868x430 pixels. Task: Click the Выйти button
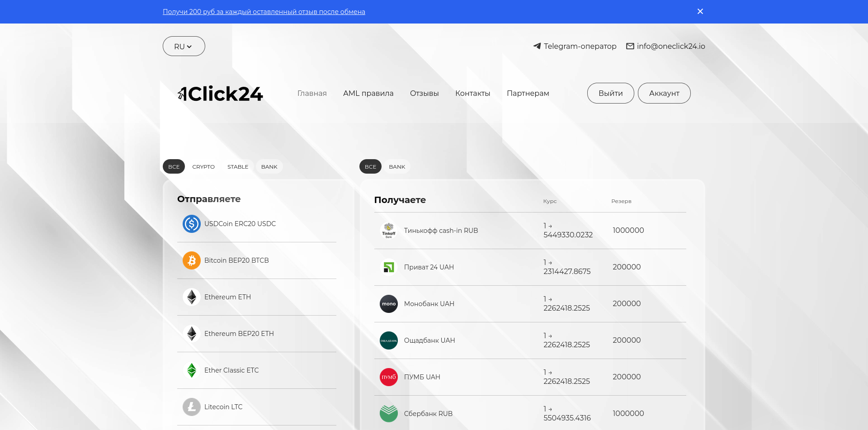(611, 93)
